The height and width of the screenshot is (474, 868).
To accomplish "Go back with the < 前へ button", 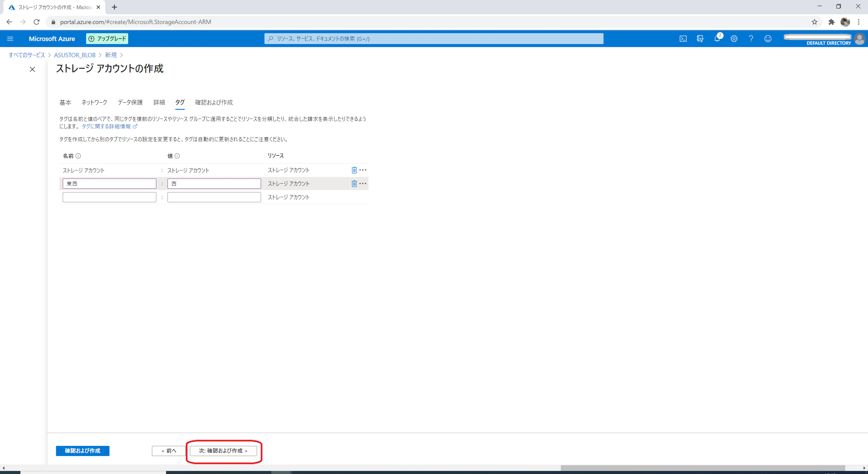I will coord(169,451).
